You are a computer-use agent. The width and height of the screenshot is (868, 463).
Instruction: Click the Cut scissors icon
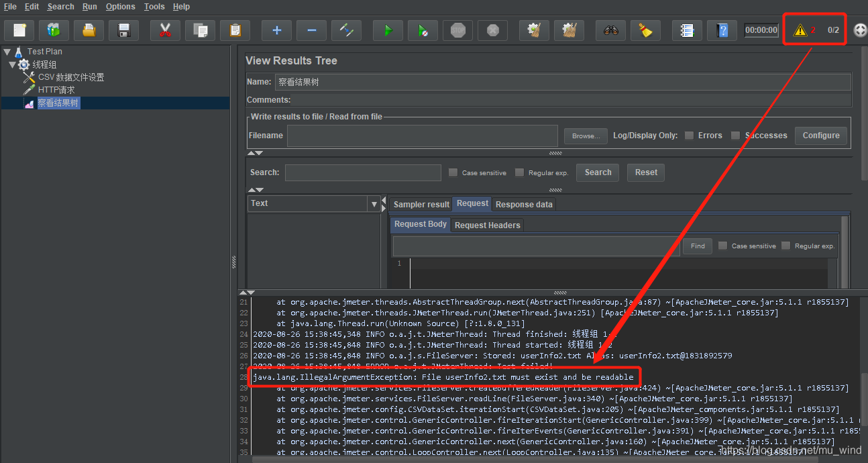tap(165, 30)
